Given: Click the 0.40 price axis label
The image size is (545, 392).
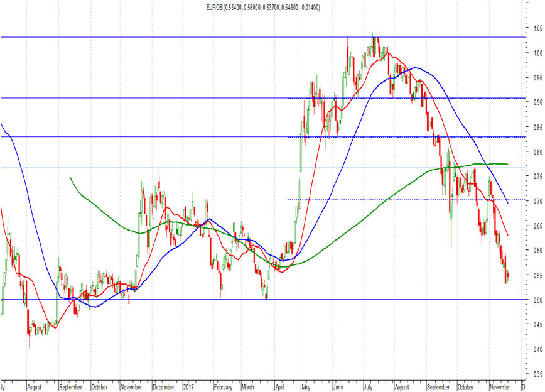Looking at the screenshot, I should (538, 349).
